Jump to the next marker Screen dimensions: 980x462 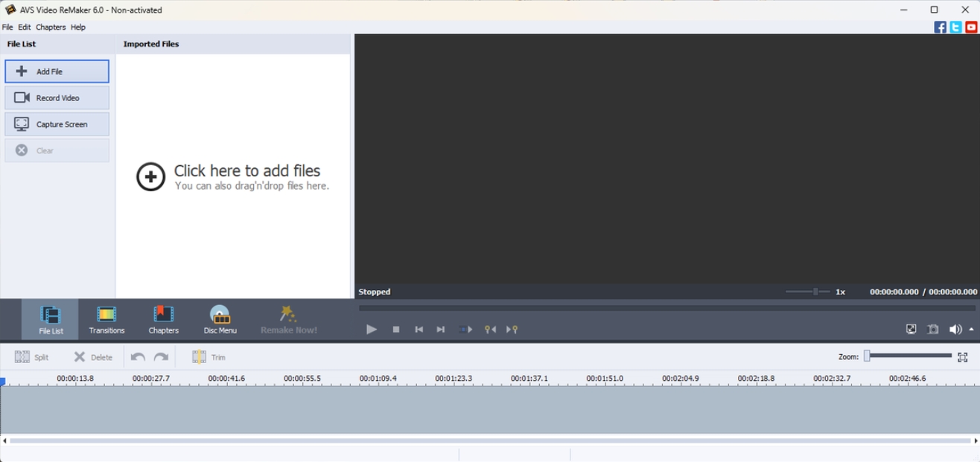click(x=512, y=329)
